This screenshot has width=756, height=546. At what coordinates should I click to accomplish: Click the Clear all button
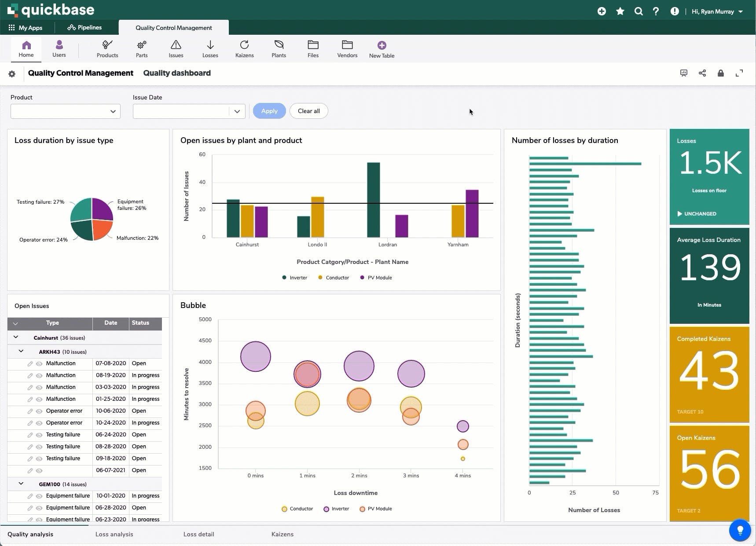tap(309, 111)
